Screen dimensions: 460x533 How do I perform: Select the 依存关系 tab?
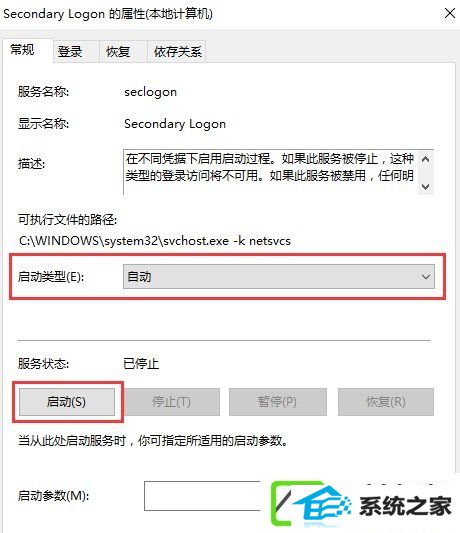[x=177, y=52]
